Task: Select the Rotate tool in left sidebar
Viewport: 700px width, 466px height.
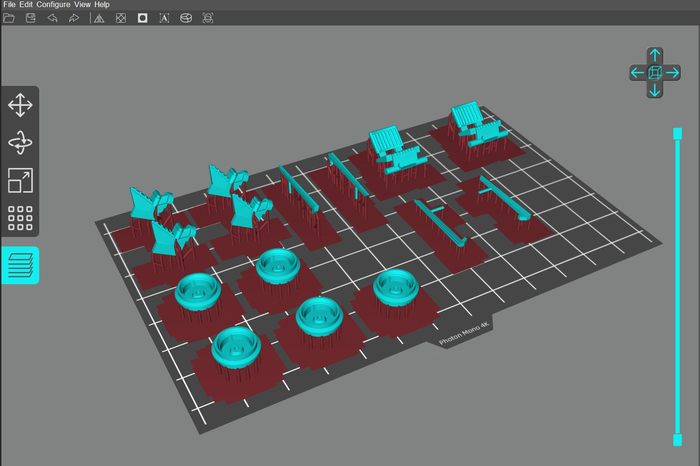Action: [20, 143]
